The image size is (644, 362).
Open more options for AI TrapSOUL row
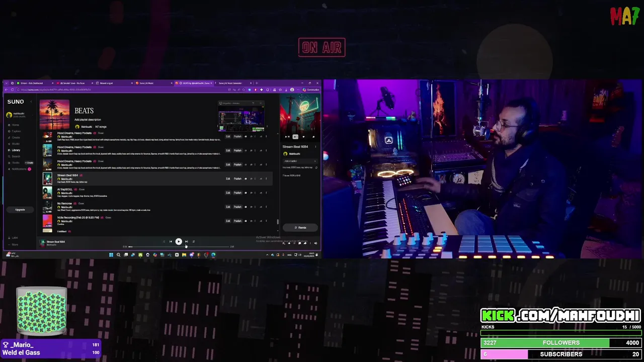click(266, 193)
